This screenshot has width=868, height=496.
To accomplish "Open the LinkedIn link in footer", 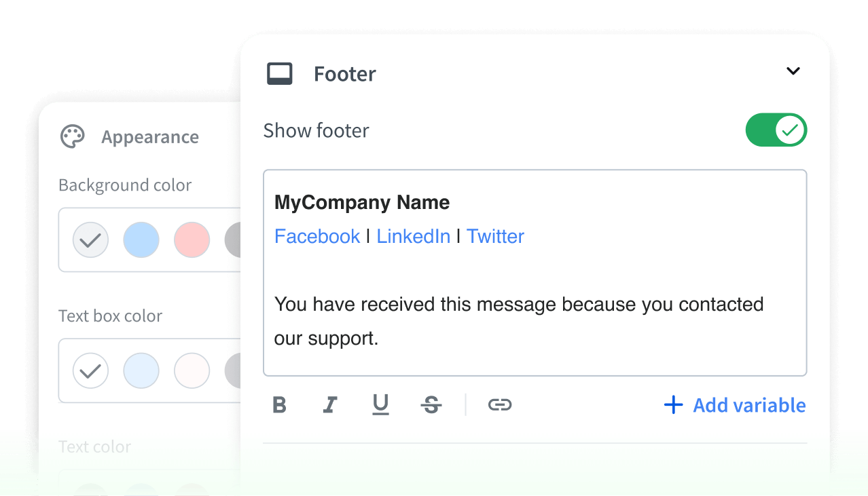I will click(414, 236).
